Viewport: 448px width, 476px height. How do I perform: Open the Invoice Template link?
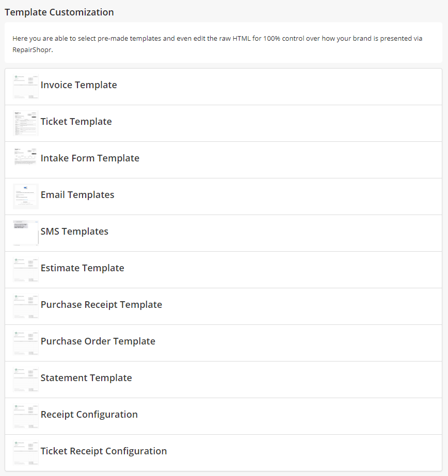click(78, 85)
